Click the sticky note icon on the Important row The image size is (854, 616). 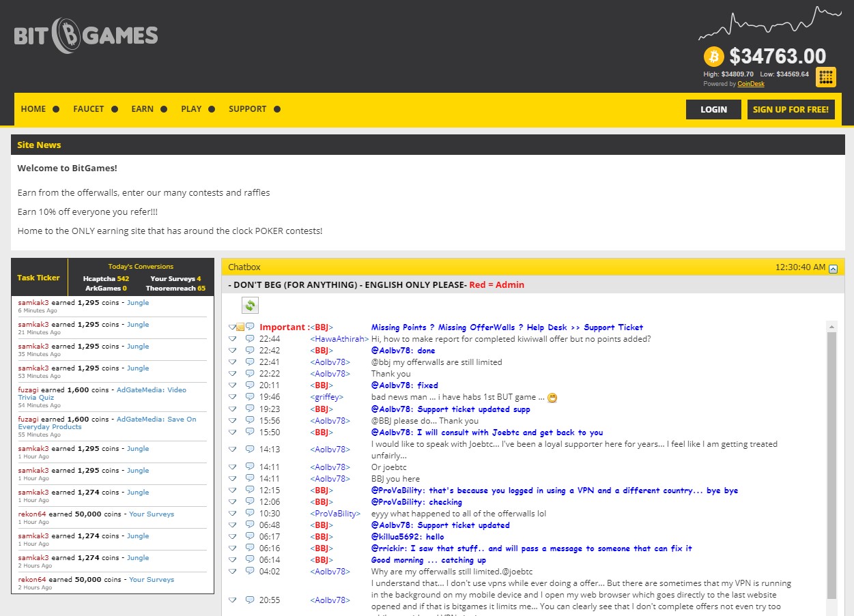pos(240,327)
